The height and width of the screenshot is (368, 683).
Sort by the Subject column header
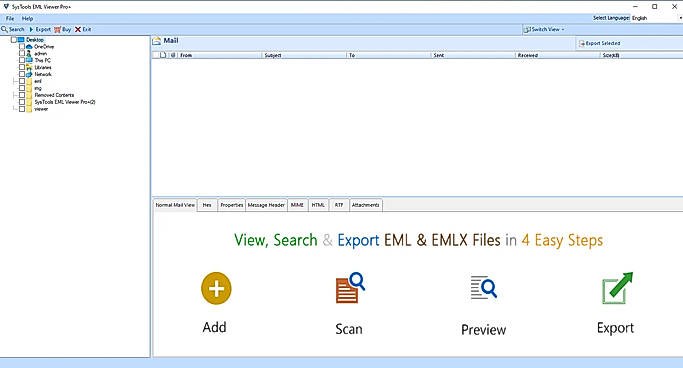click(x=304, y=55)
